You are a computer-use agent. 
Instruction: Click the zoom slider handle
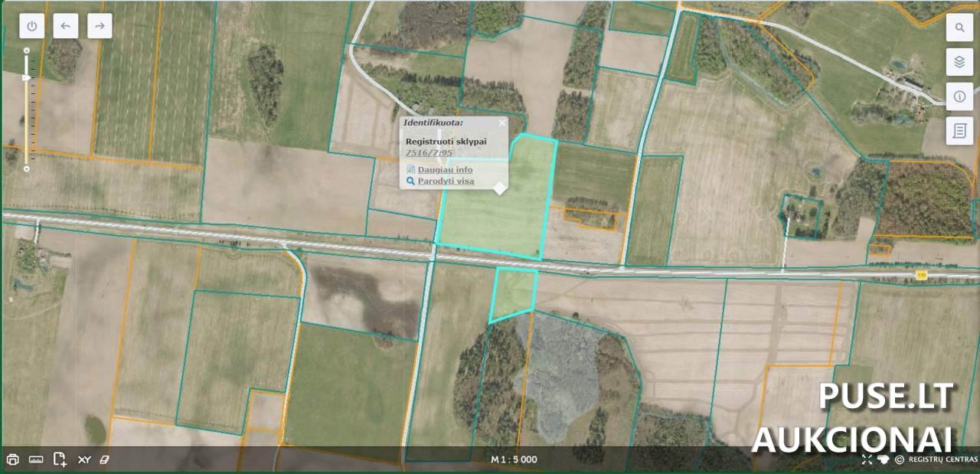pyautogui.click(x=28, y=77)
